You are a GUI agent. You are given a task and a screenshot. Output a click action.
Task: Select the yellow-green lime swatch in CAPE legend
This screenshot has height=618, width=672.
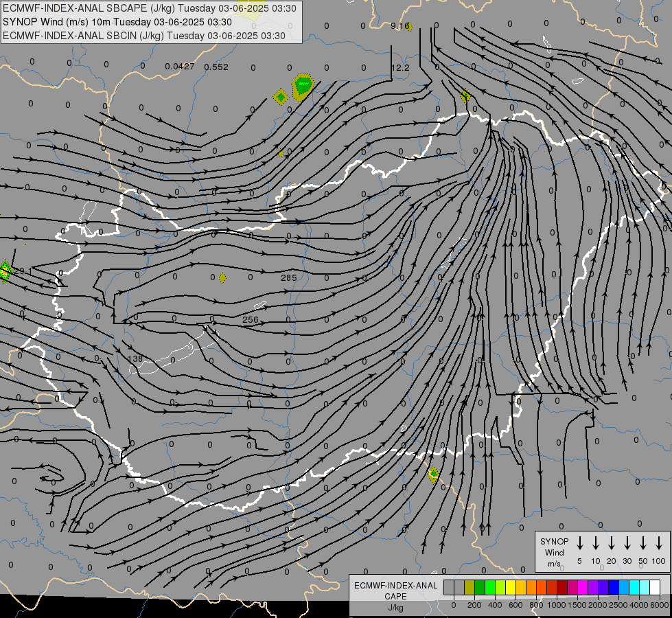[x=500, y=588]
